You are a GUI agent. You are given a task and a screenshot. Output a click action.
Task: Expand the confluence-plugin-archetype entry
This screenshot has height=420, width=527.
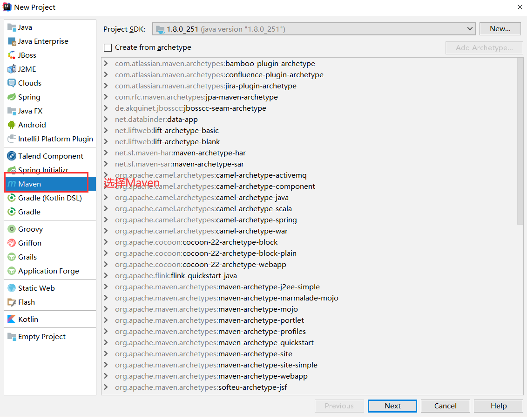coord(106,74)
